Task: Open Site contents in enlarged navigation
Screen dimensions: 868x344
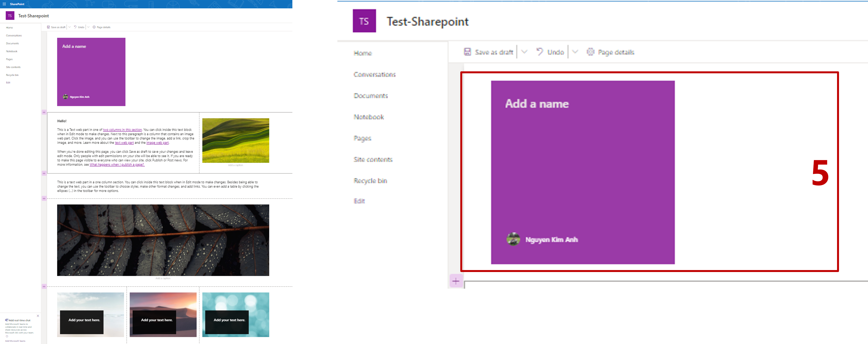Action: [373, 160]
